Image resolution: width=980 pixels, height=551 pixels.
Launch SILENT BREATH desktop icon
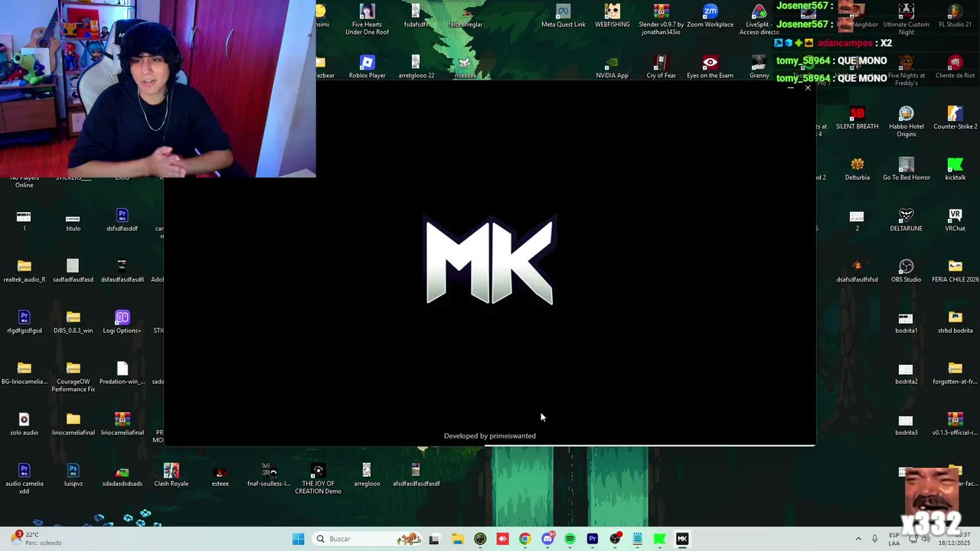click(857, 118)
